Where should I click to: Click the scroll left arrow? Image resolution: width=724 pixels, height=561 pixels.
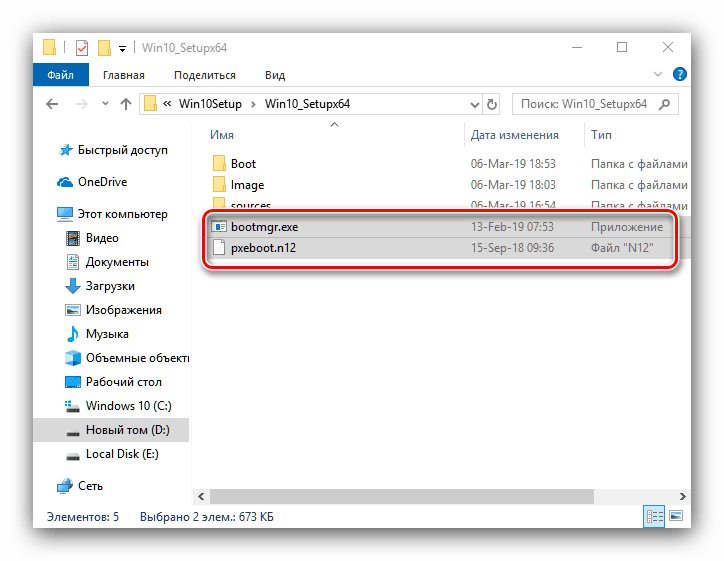(201, 497)
